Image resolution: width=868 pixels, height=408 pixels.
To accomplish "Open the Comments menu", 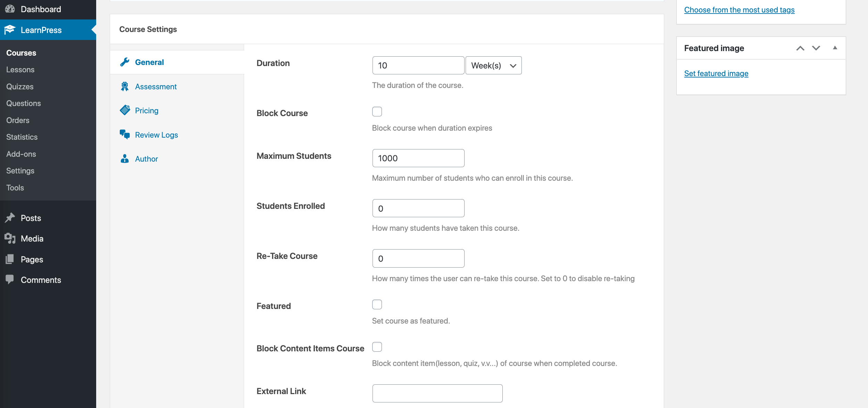I will (48, 280).
